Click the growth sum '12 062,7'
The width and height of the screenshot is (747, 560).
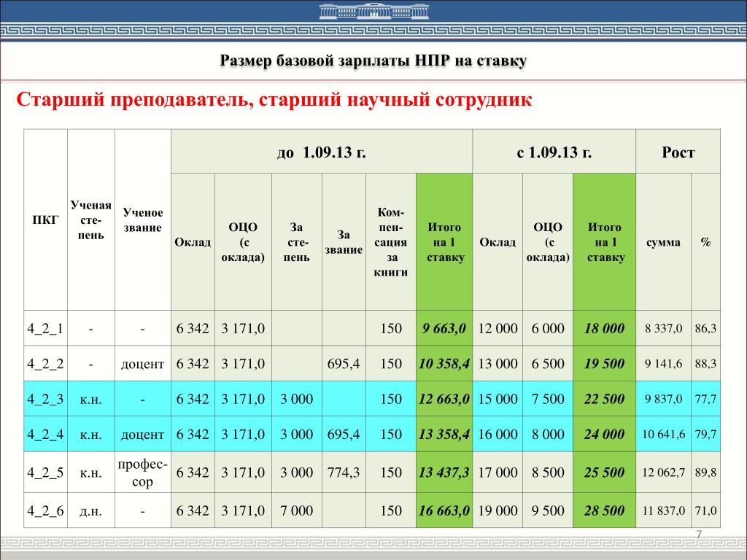tap(663, 472)
